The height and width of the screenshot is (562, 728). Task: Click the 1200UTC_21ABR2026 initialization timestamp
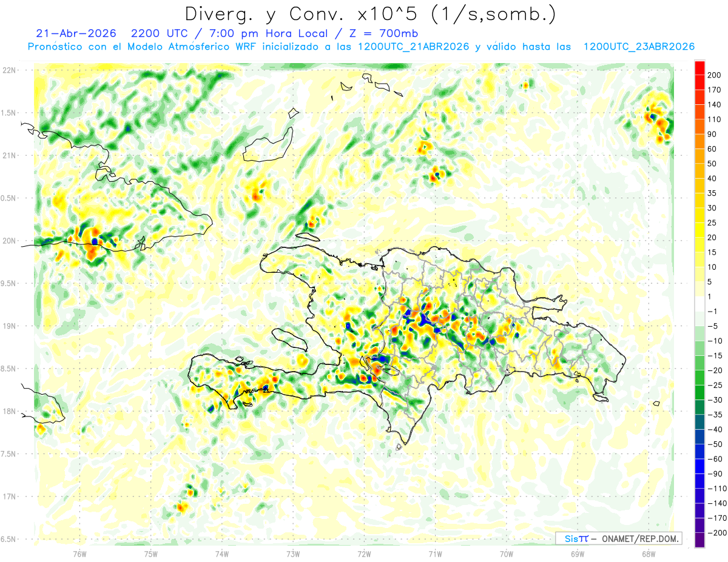click(x=413, y=47)
